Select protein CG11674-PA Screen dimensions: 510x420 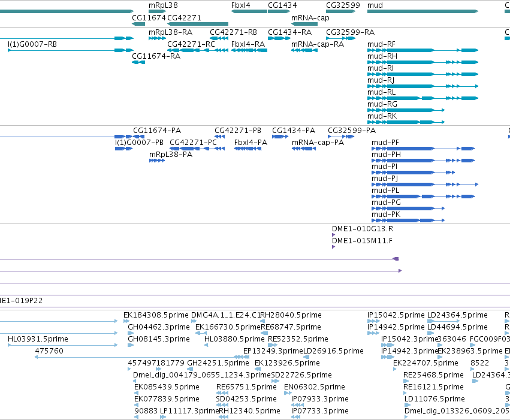click(x=139, y=137)
